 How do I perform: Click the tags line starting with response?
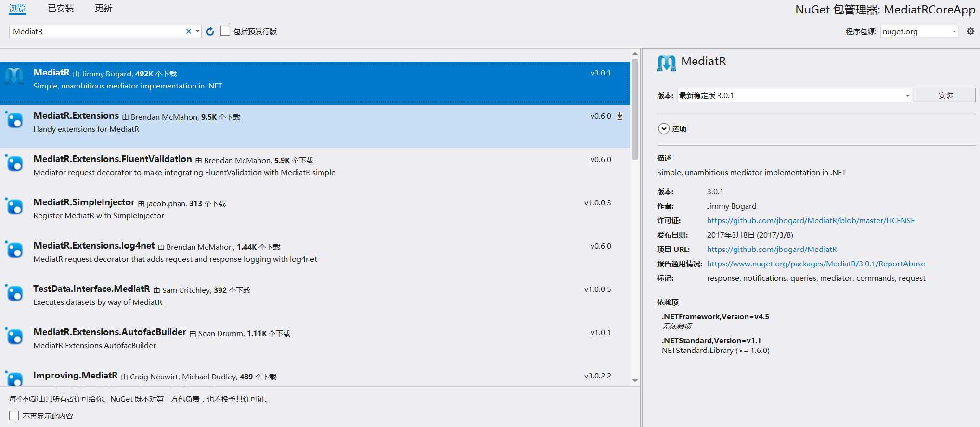click(x=816, y=278)
